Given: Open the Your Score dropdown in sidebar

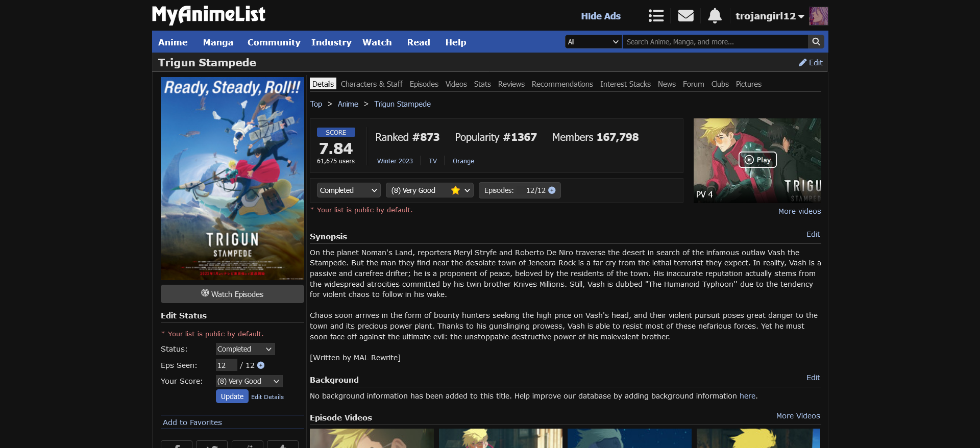Looking at the screenshot, I should tap(249, 381).
